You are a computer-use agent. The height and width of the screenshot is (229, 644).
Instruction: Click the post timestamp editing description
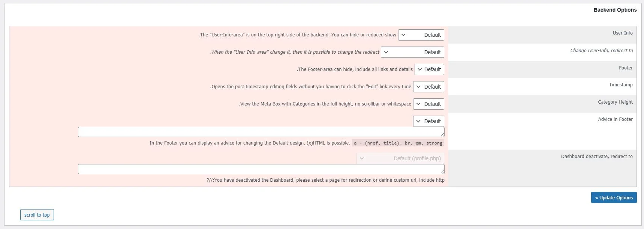pyautogui.click(x=310, y=87)
